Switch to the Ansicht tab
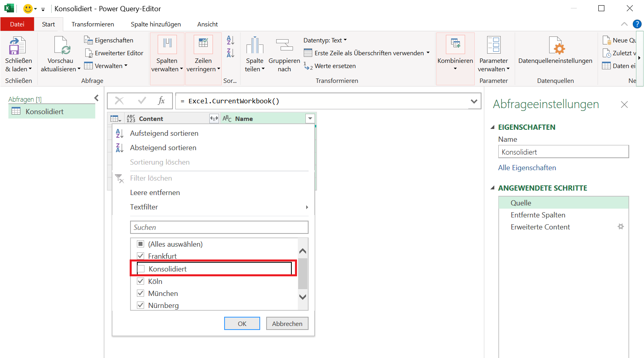 click(x=207, y=24)
